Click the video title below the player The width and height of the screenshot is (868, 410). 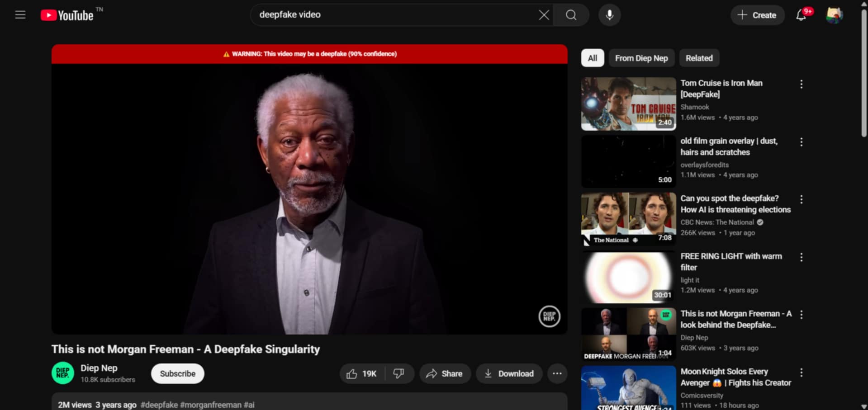[x=185, y=349]
